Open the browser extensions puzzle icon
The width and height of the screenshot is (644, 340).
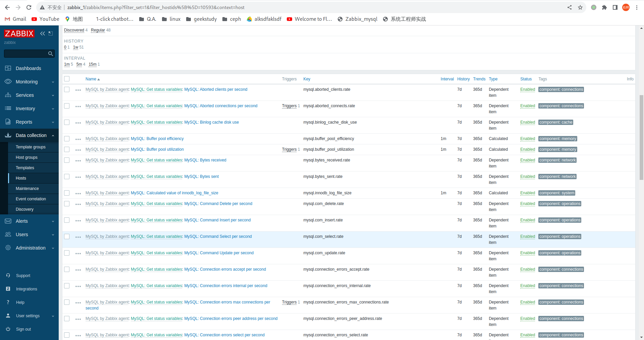[604, 7]
